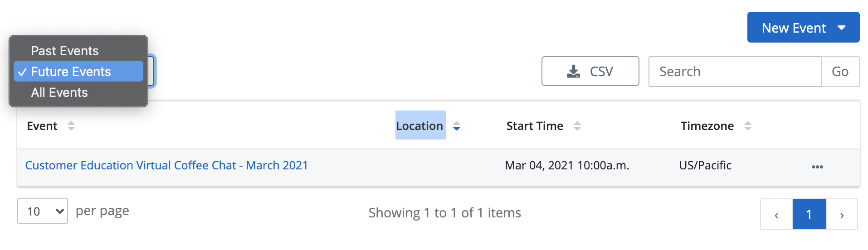The height and width of the screenshot is (250, 868).
Task: Click into the Search input field
Action: click(735, 72)
